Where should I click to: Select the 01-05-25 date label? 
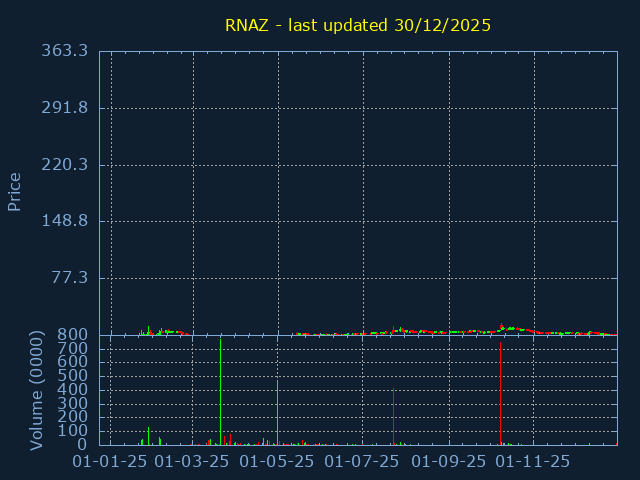278,462
